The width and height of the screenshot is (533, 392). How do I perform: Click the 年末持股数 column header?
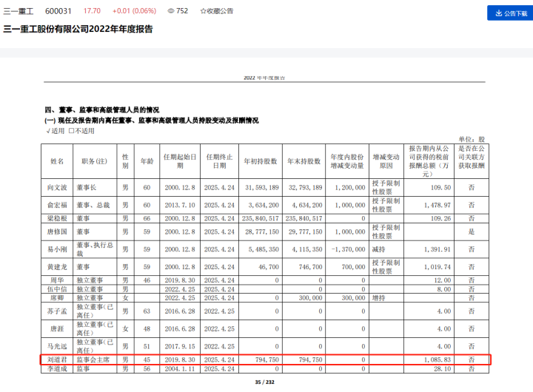304,161
